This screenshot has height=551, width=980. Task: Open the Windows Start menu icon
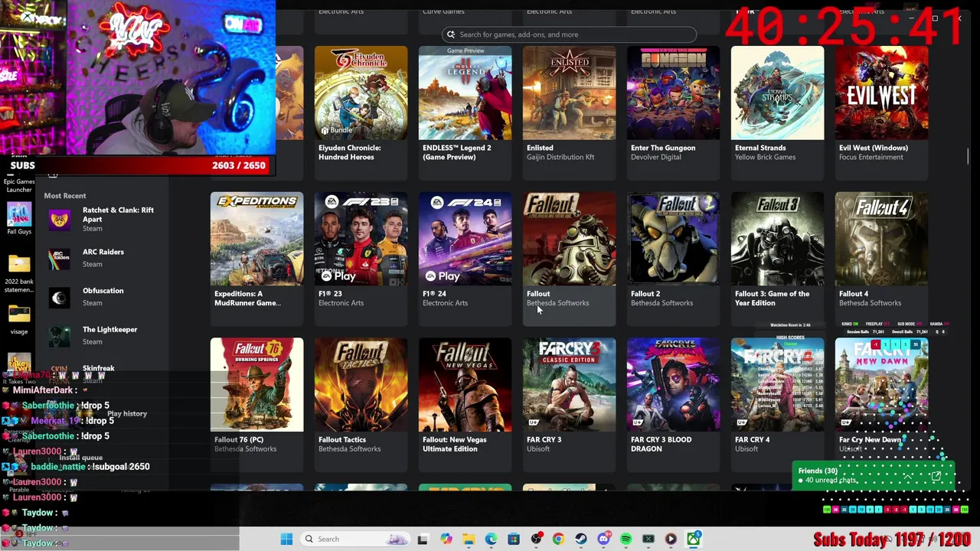click(286, 539)
